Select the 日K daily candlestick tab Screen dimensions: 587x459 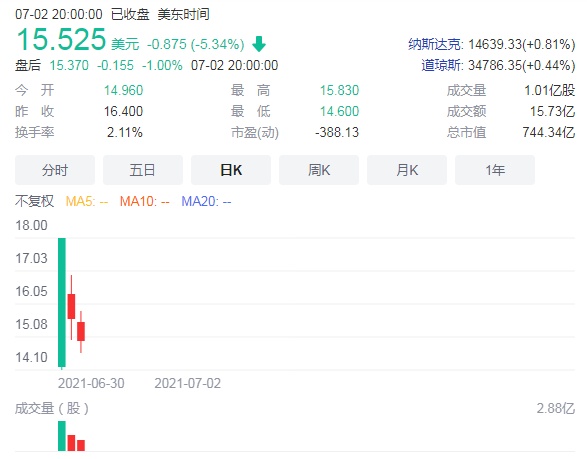(231, 170)
